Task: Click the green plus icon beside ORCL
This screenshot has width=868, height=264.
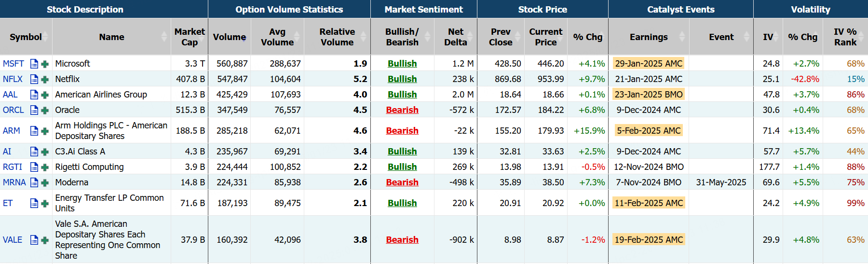Action: pos(45,110)
